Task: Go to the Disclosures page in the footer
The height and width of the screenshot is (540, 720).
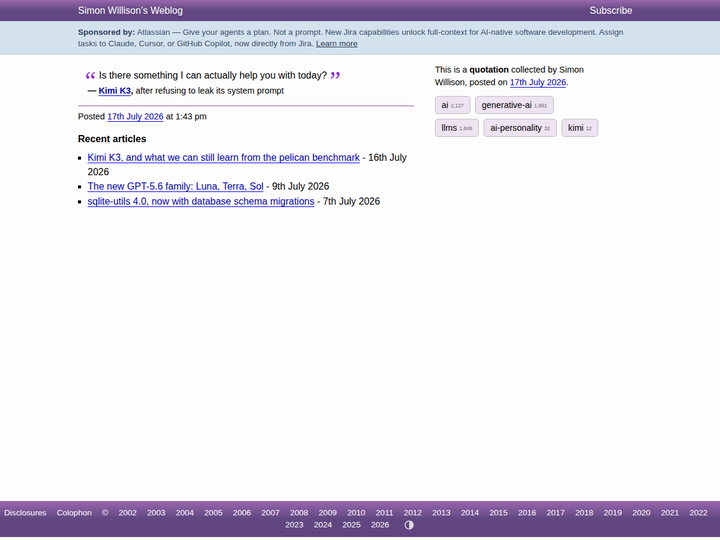Action: (x=25, y=513)
